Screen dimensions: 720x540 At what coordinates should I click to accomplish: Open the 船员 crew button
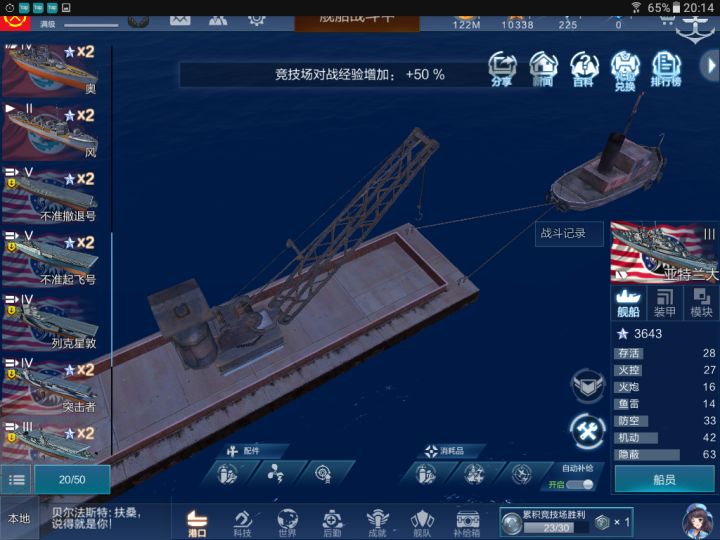(664, 480)
